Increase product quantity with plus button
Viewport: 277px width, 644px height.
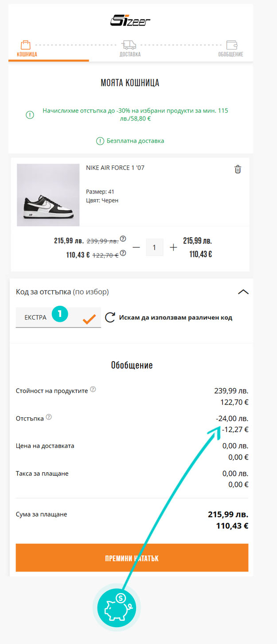point(173,247)
